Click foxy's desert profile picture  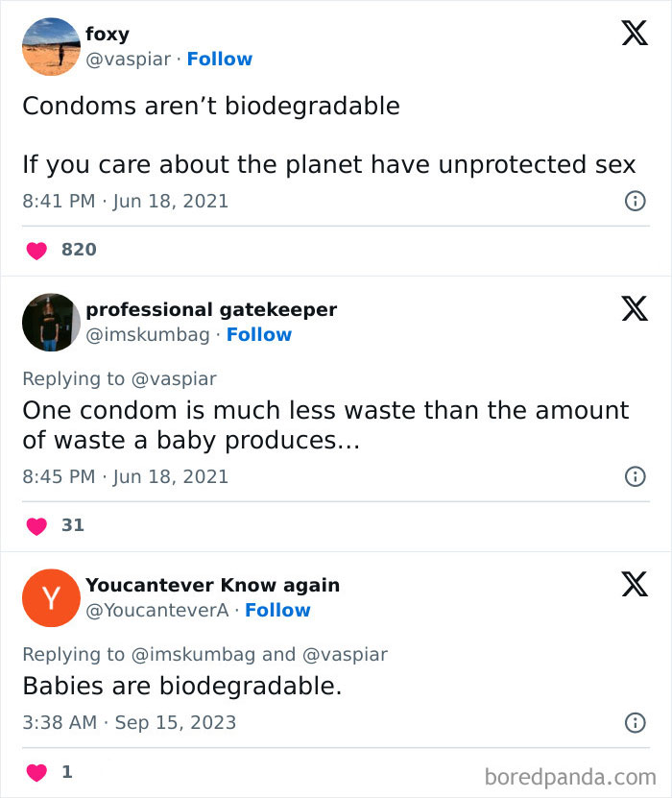(50, 46)
